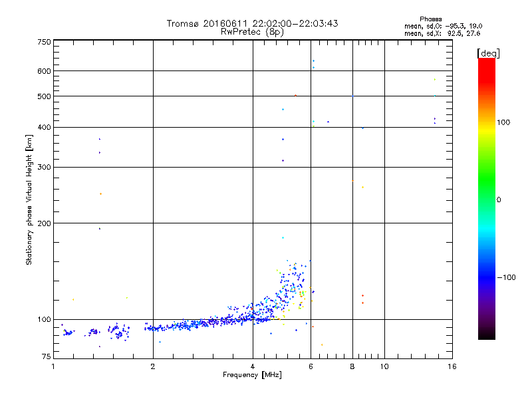Click y-axis tick label '600'

[44, 71]
